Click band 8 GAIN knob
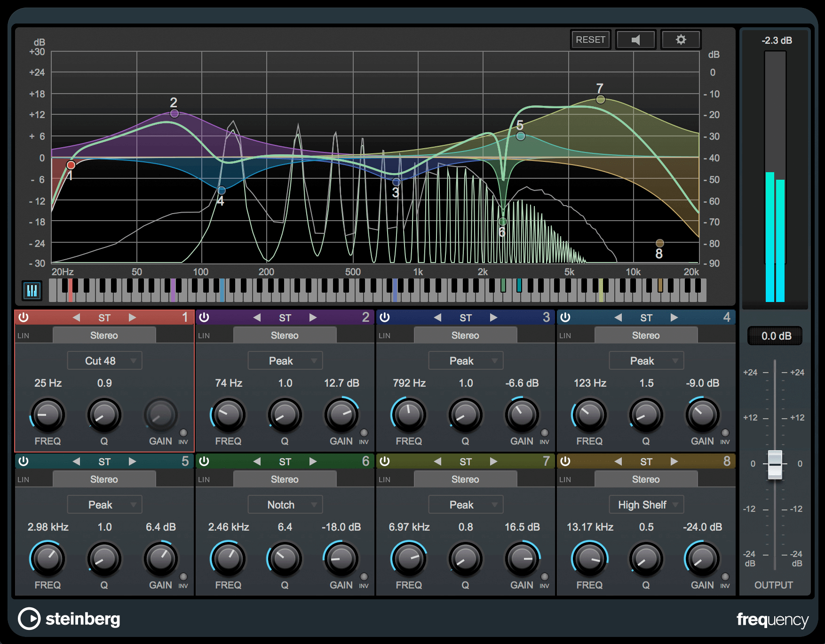The width and height of the screenshot is (825, 644). point(703,559)
